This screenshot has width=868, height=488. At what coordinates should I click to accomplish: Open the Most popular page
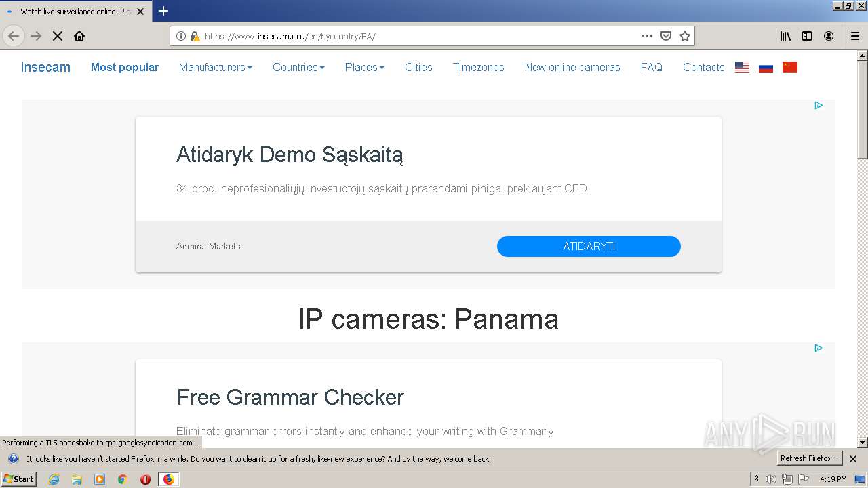click(125, 67)
